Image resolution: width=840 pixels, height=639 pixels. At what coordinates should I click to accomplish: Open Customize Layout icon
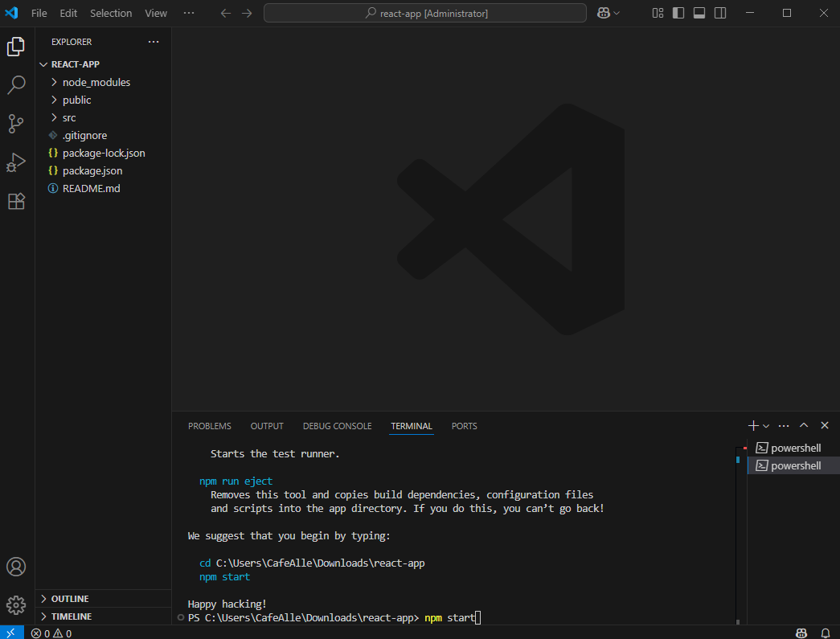click(x=658, y=14)
